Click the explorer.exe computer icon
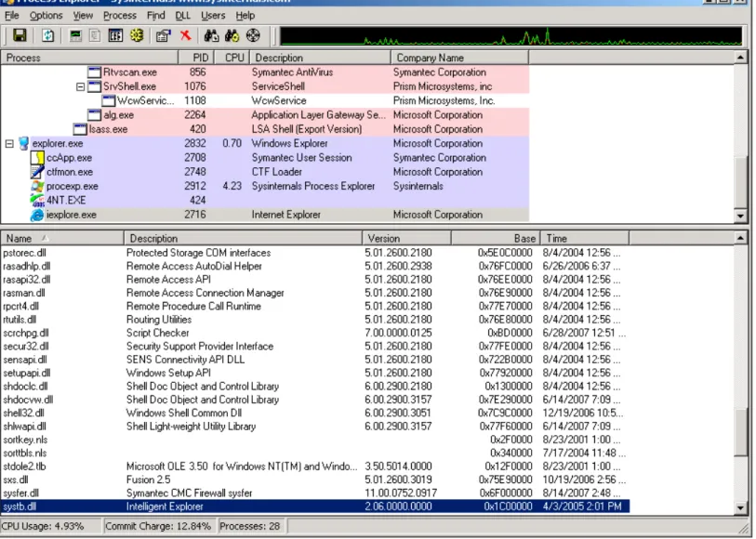 point(23,143)
